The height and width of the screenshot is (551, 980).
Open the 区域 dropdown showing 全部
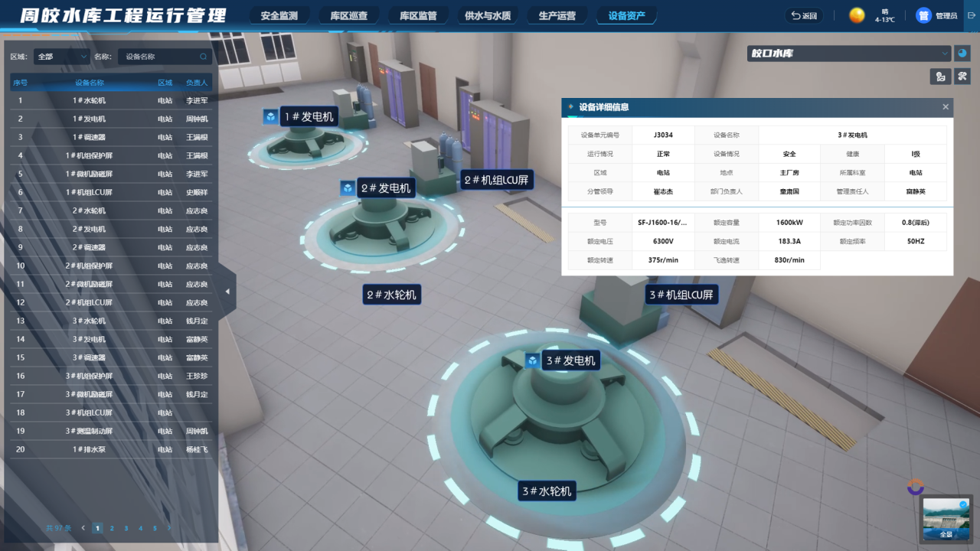[x=61, y=57]
